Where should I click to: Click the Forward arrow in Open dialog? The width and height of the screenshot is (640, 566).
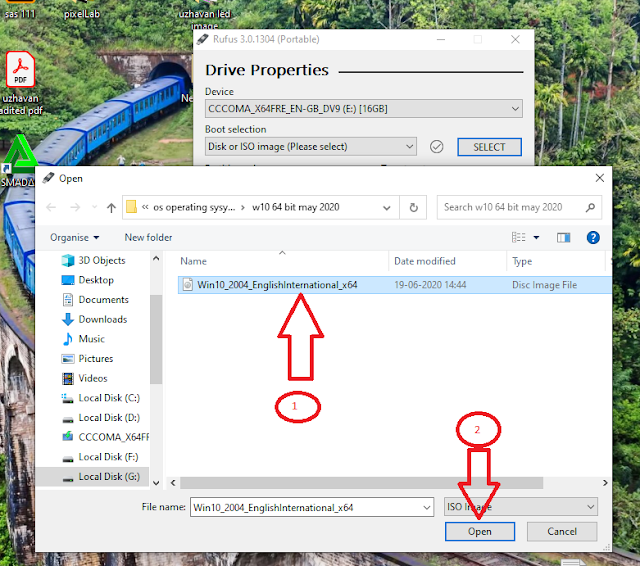[x=75, y=208]
